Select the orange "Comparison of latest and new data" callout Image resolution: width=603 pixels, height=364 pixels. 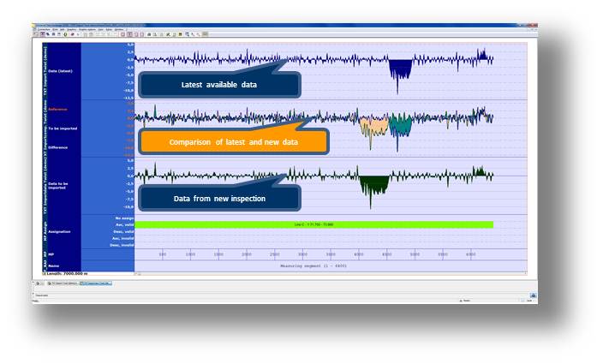(x=233, y=141)
